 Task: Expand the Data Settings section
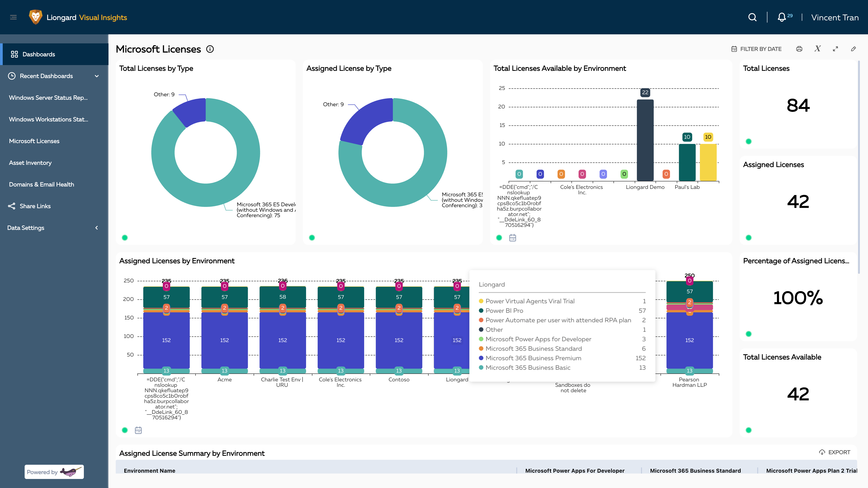tap(97, 228)
